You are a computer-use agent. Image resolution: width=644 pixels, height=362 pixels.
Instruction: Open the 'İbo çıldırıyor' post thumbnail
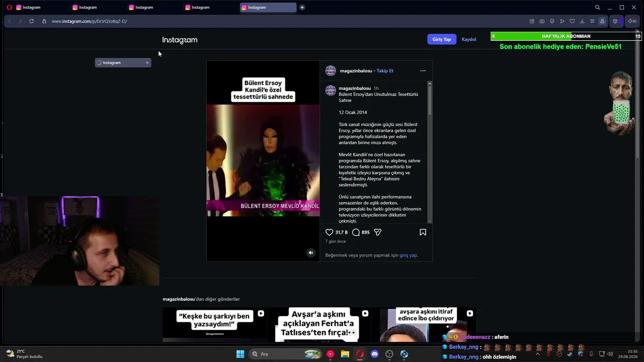click(424, 324)
